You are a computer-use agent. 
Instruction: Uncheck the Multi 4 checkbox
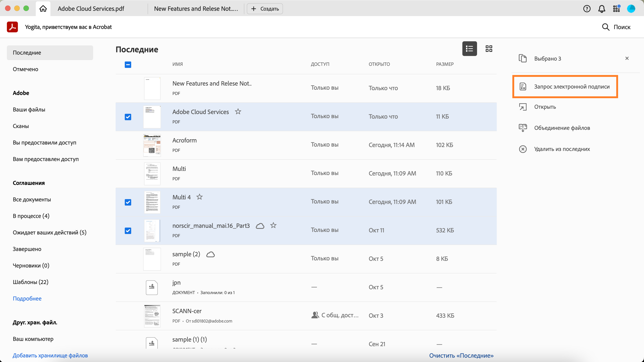point(128,202)
